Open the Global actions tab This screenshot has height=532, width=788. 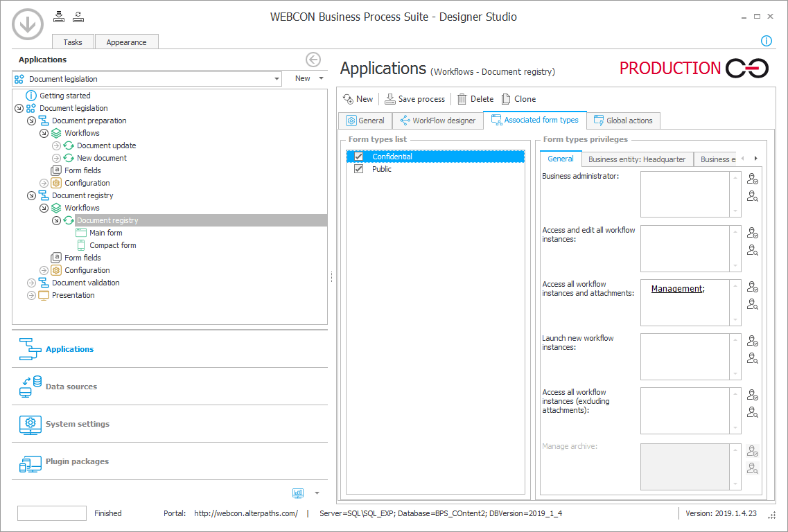coord(623,121)
